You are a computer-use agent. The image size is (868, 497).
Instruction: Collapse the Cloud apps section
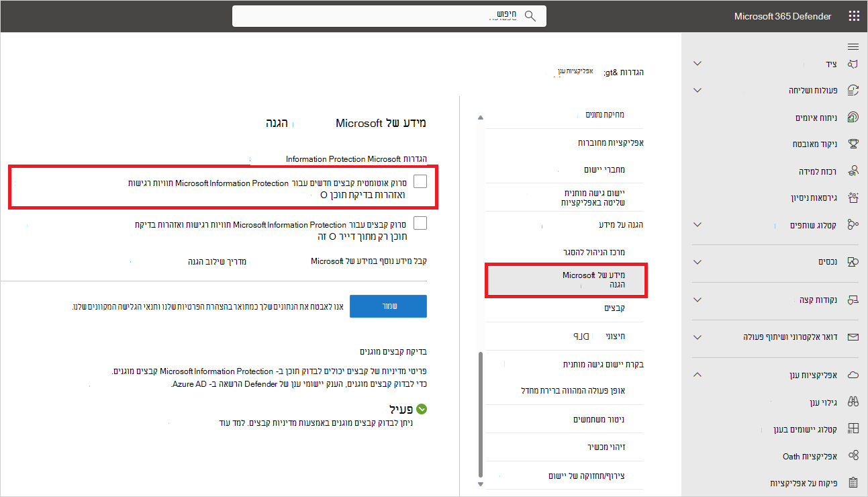[x=697, y=374]
